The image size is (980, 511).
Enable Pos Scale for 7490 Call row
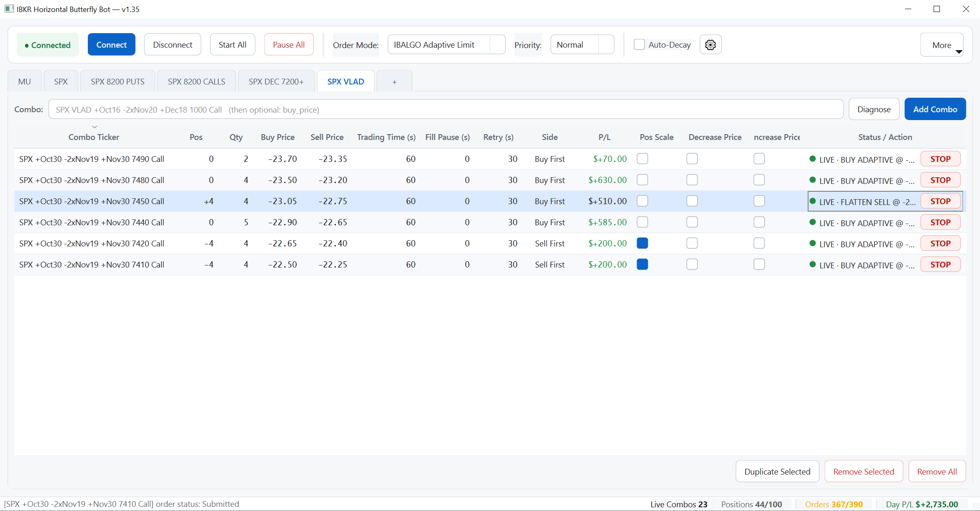(x=642, y=159)
